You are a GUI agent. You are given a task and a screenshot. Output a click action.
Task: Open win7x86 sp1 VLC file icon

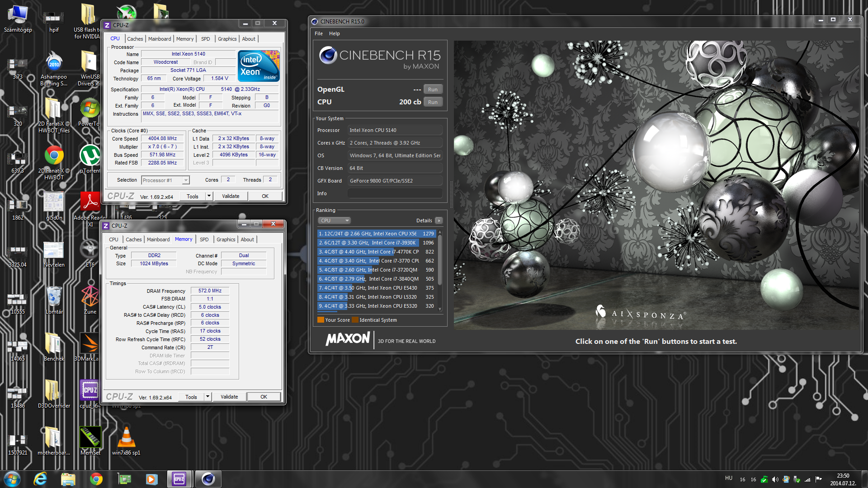[126, 441]
